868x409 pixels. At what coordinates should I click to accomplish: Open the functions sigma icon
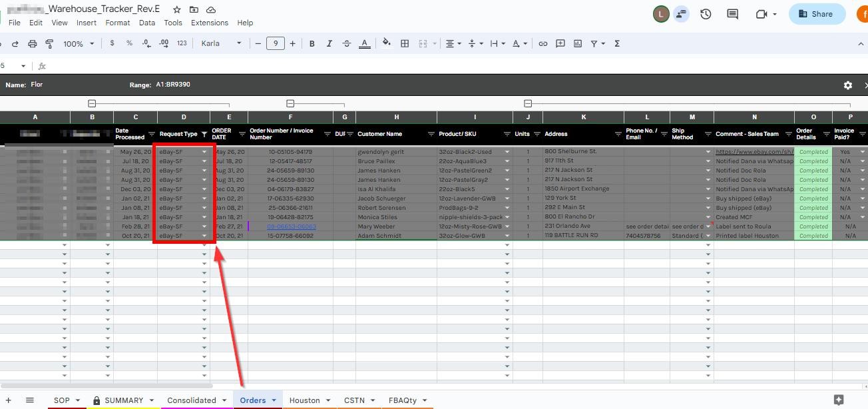pos(617,43)
